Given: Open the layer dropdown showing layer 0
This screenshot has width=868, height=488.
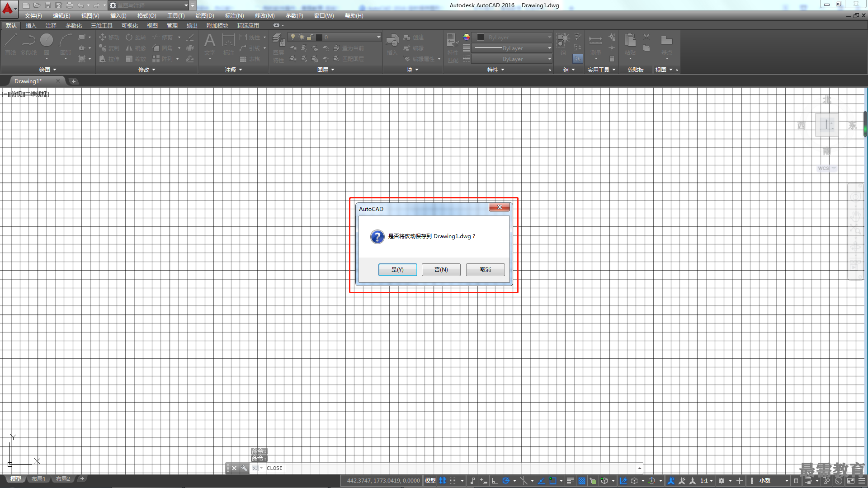Looking at the screenshot, I should tap(335, 37).
